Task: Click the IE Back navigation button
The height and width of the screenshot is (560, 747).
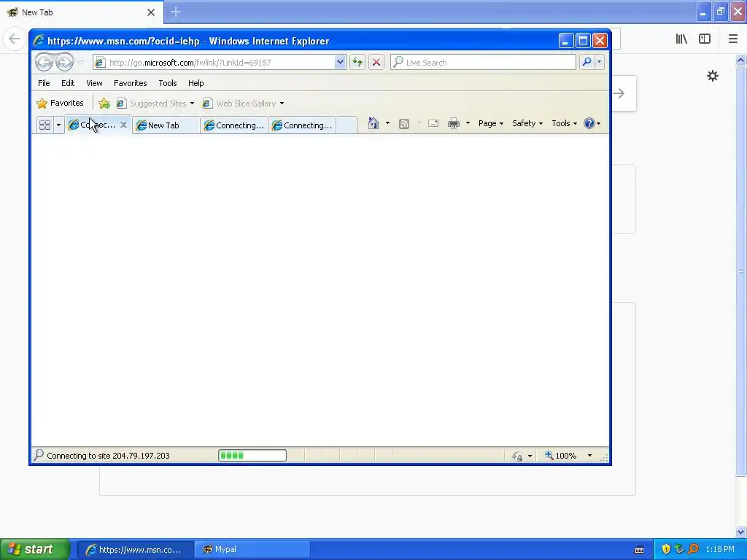Action: [44, 62]
